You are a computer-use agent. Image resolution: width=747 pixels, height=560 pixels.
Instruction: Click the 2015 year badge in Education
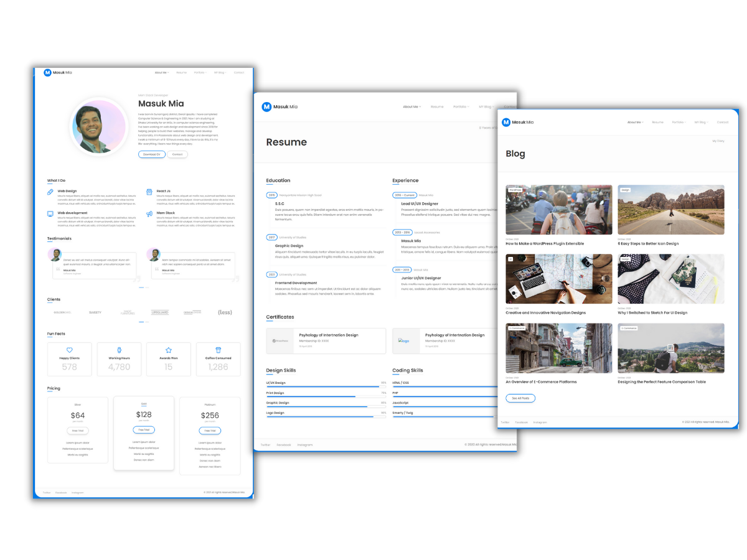(x=272, y=195)
